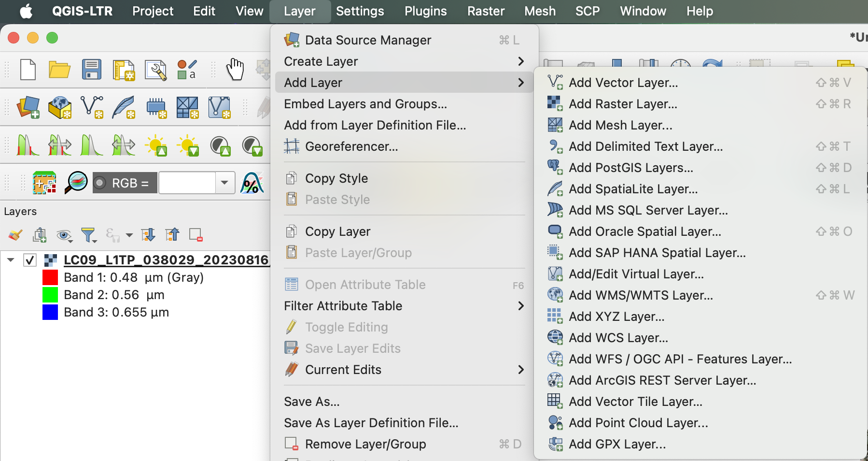
Task: Expand the Create Layer submenu
Action: coord(404,61)
